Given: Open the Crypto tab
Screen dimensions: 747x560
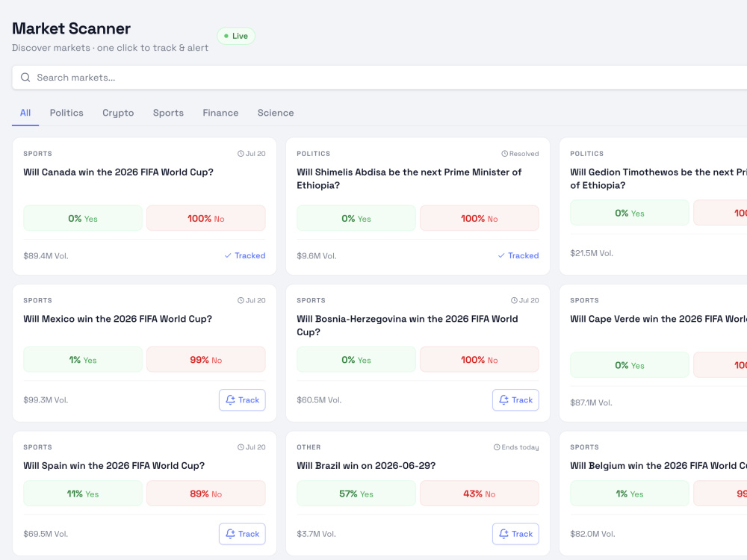Looking at the screenshot, I should (x=118, y=113).
